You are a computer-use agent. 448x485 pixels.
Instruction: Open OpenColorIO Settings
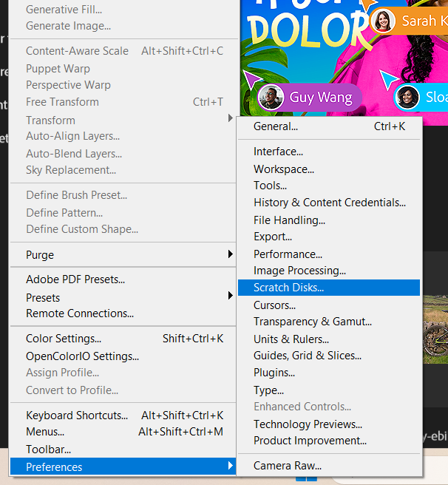[123, 356]
